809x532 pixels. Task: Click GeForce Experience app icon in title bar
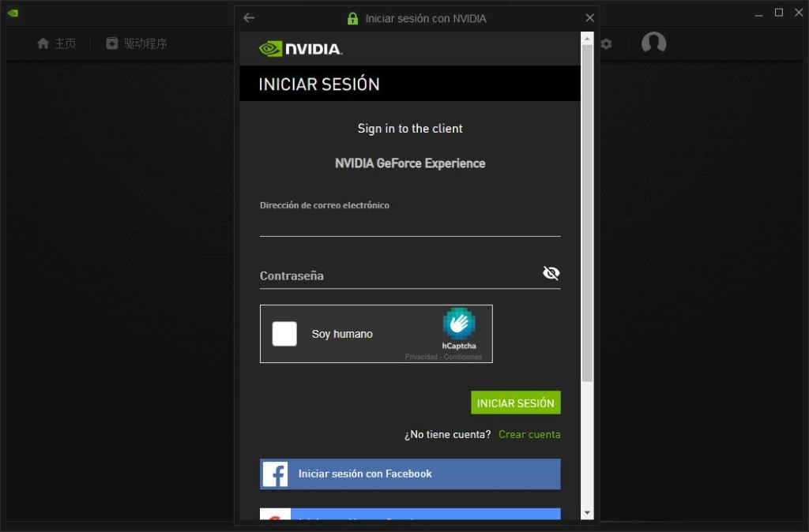coord(13,13)
